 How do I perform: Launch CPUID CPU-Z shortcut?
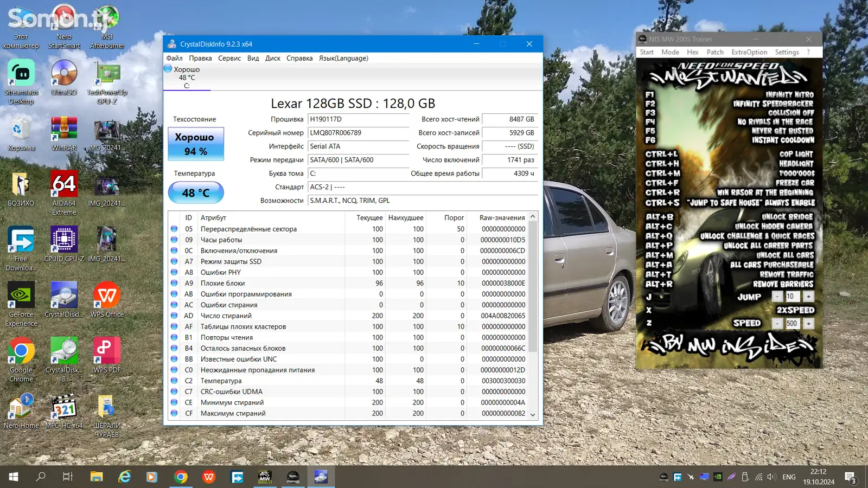coord(64,244)
